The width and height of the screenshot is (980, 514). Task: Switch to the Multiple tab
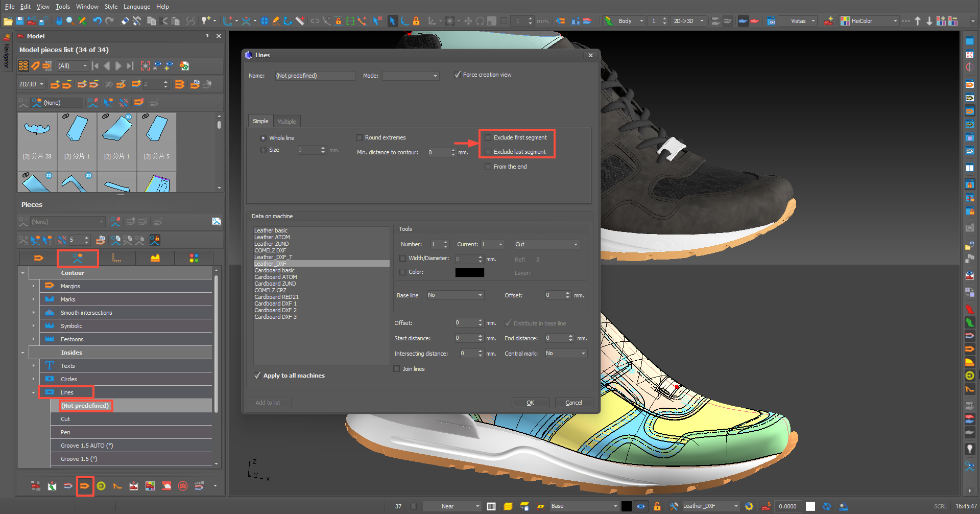[x=286, y=122]
